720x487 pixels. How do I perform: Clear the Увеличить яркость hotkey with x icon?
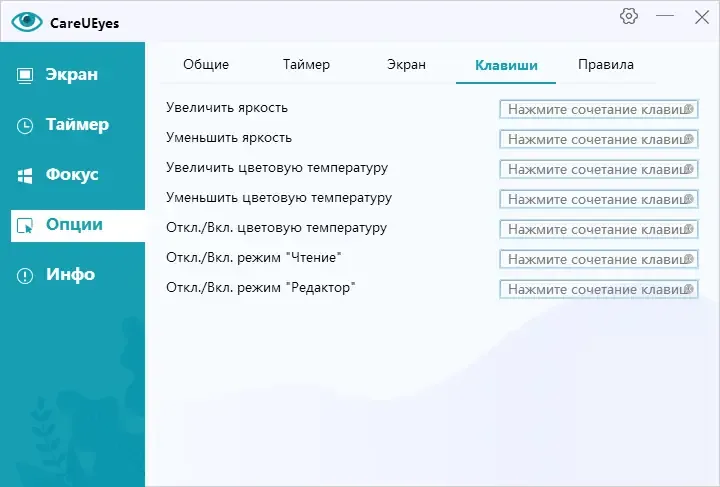(688, 109)
